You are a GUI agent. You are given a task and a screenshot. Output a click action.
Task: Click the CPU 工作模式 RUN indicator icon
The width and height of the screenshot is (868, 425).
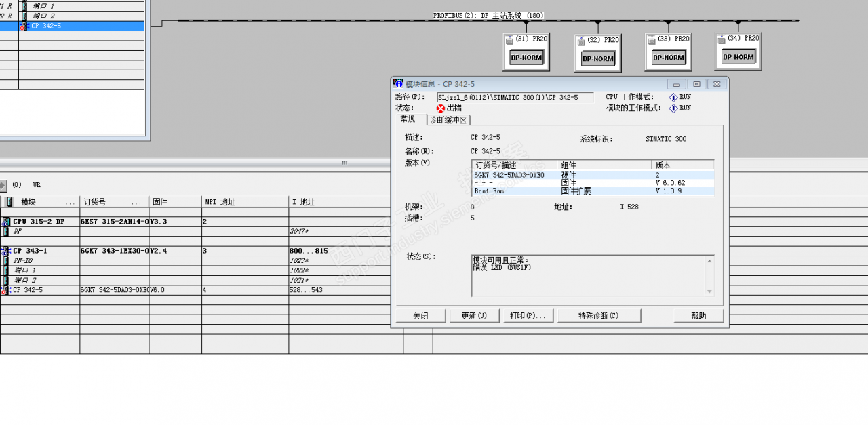(x=673, y=97)
